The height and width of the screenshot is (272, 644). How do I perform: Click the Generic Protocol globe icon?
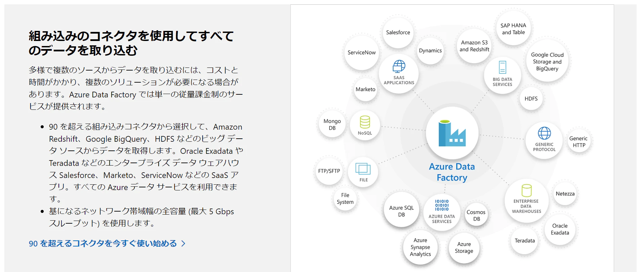pyautogui.click(x=544, y=133)
